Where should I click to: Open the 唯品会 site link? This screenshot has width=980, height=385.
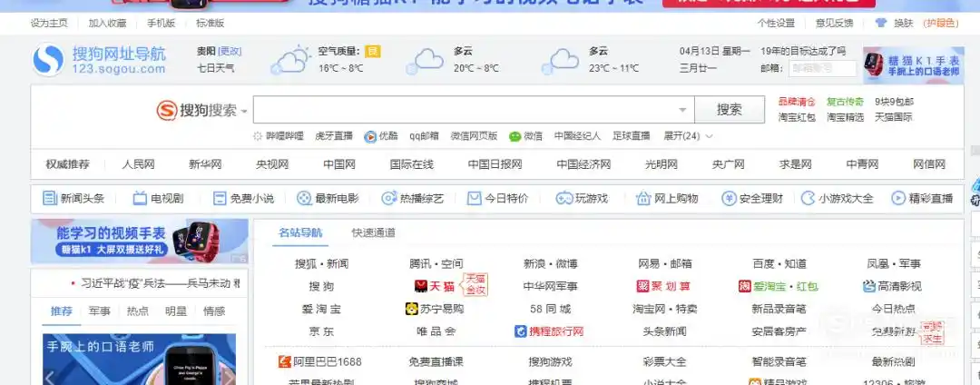(436, 331)
